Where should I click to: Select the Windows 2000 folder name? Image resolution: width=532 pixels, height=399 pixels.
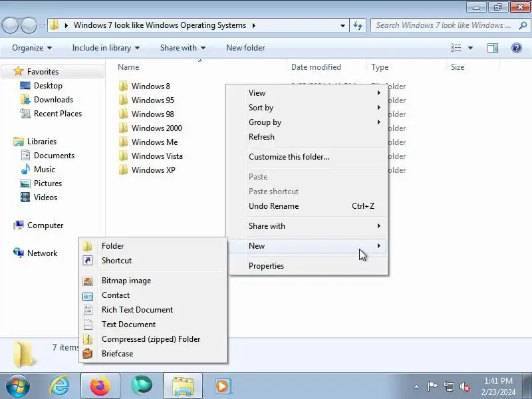click(157, 128)
